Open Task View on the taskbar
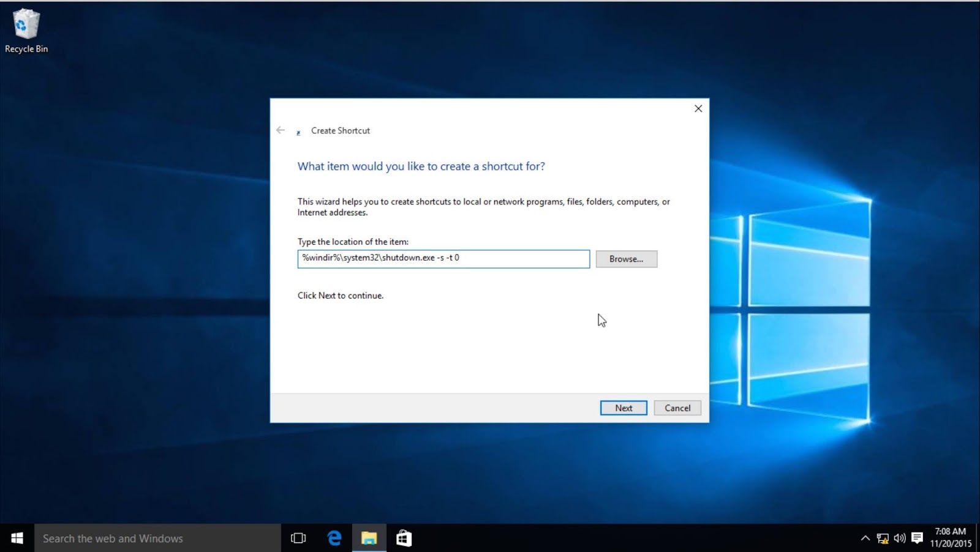Image resolution: width=980 pixels, height=552 pixels. [298, 538]
